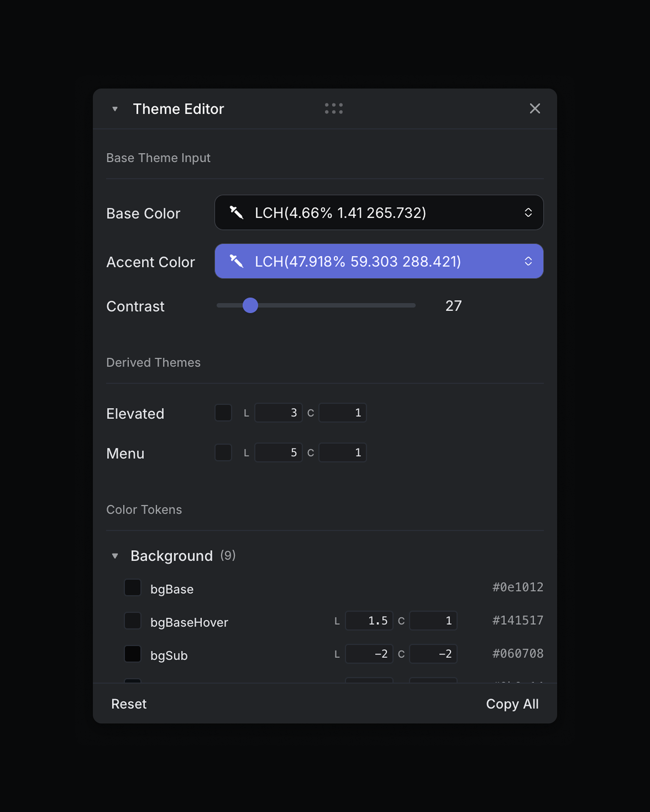The height and width of the screenshot is (812, 650).
Task: Select the Base Color eyedropper tool
Action: 236,213
